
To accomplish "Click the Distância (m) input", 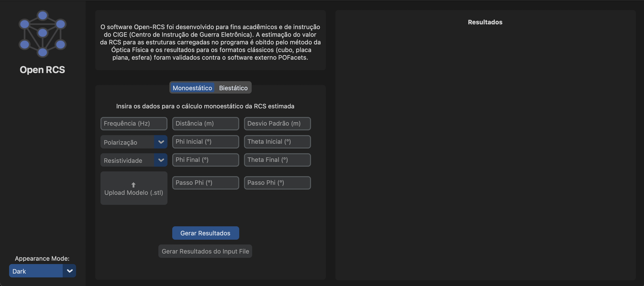I will tap(205, 123).
